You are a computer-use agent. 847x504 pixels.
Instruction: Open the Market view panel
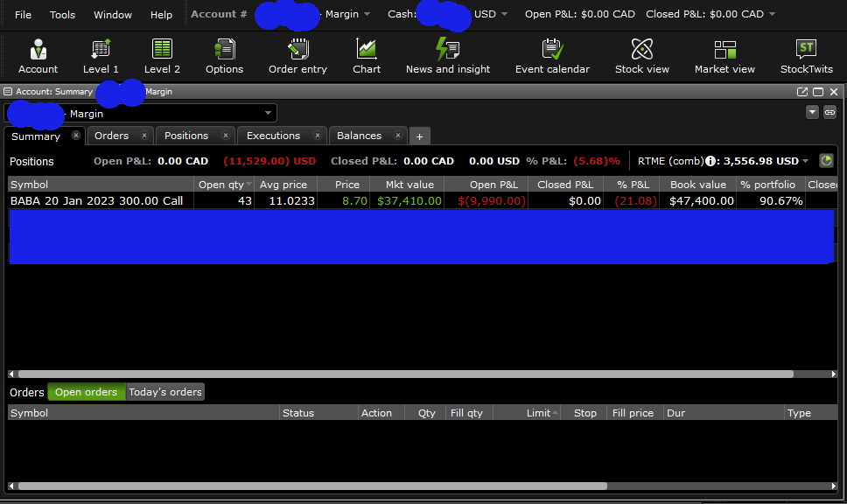[x=724, y=55]
